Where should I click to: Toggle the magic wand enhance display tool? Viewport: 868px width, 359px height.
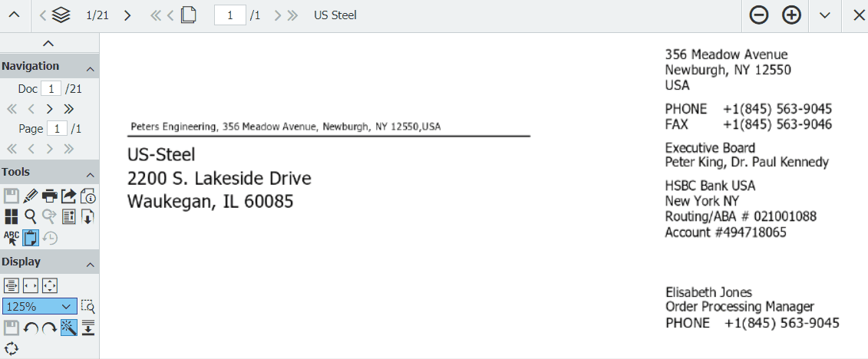click(69, 328)
